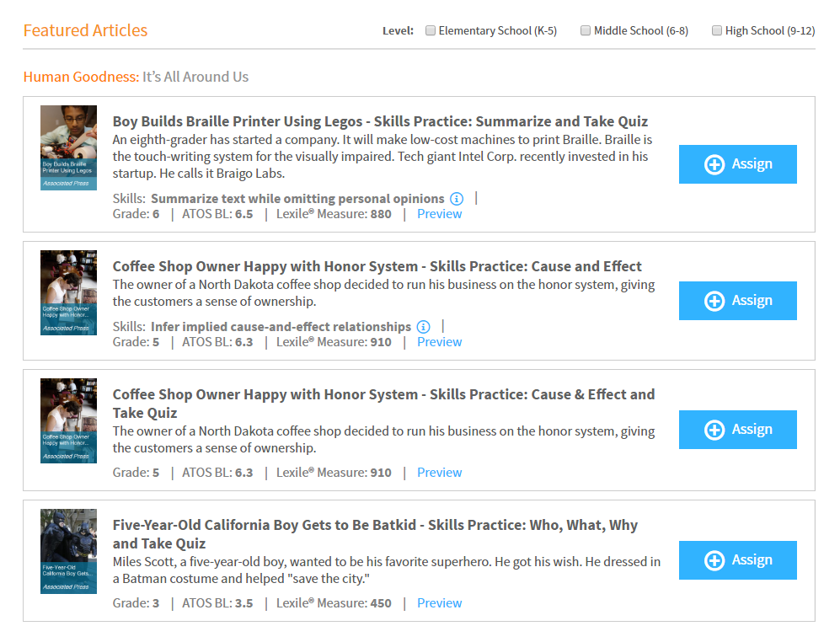Preview the first Coffee Shop Owner article
This screenshot has width=840, height=626.
[439, 342]
